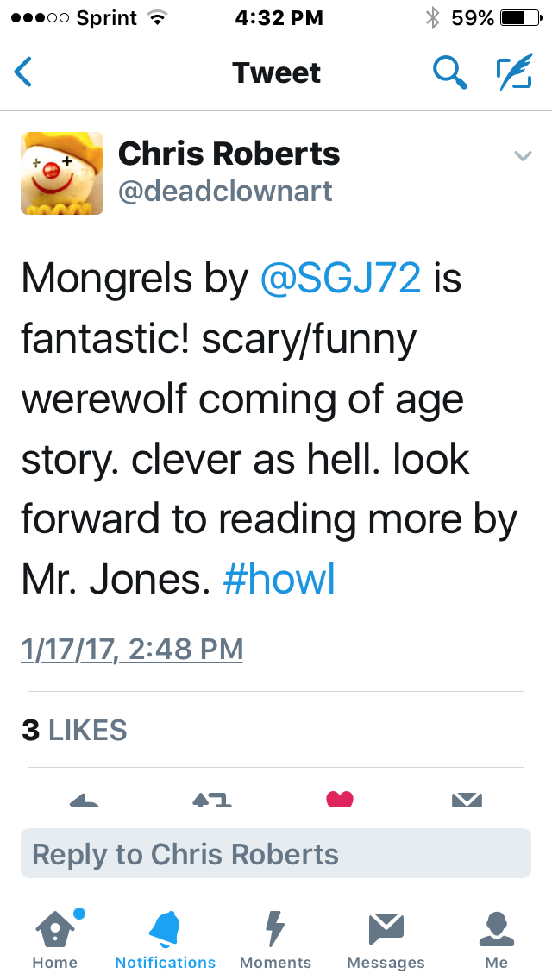This screenshot has width=552, height=980.
Task: Toggle the red heart like
Action: click(x=340, y=799)
